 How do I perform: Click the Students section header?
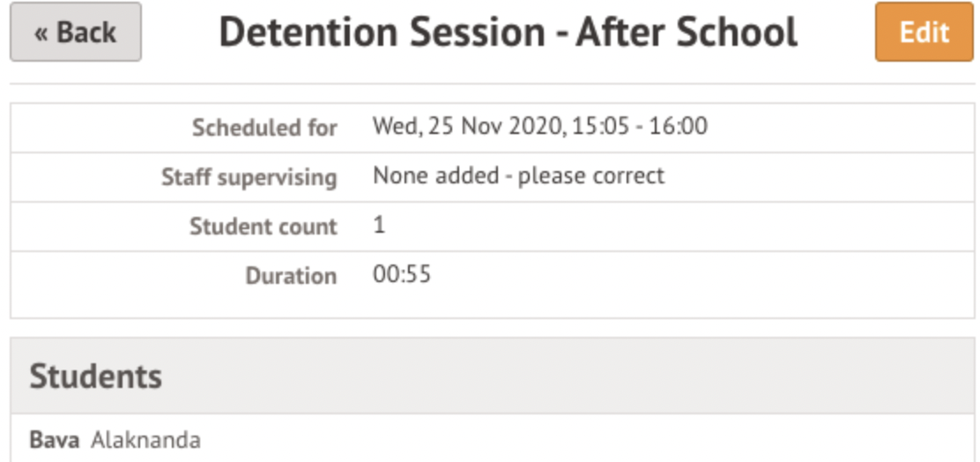[x=96, y=376]
